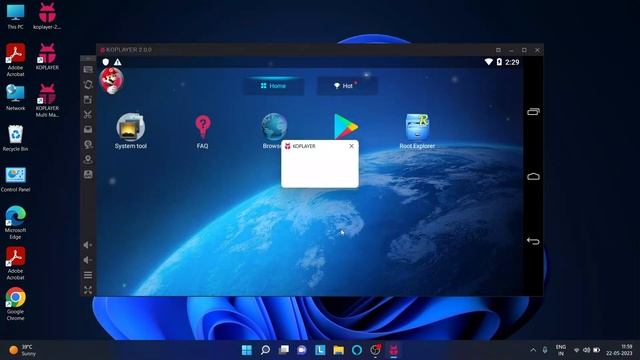Open the blue ring app on taskbar
The image size is (640, 360).
357,350
